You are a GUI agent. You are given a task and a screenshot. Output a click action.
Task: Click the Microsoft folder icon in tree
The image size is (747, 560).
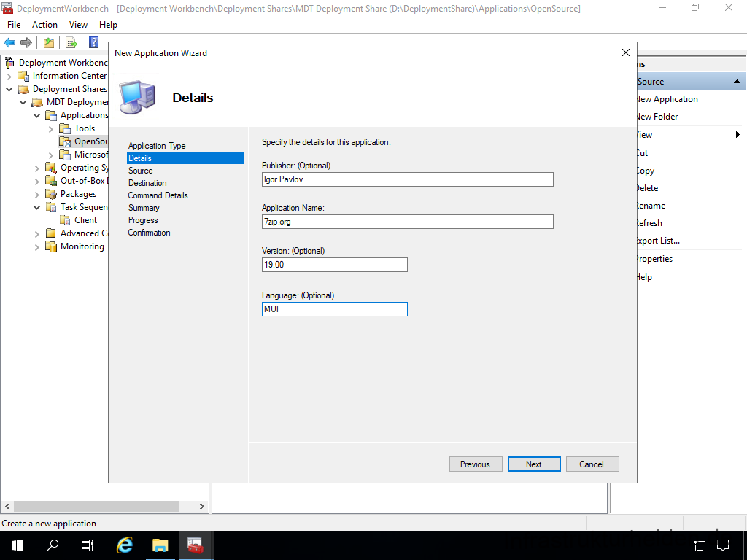coord(65,155)
